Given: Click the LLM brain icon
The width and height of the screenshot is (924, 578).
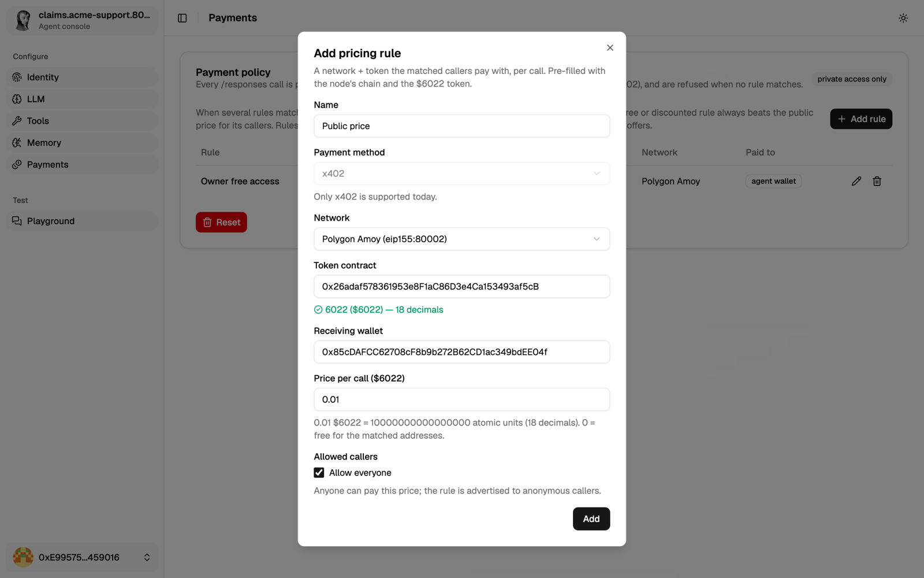Looking at the screenshot, I should (17, 99).
